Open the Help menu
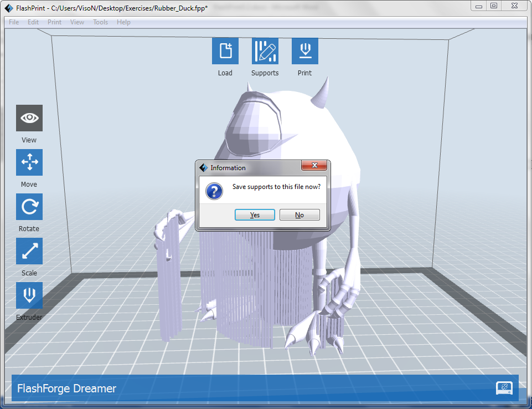 [x=123, y=22]
